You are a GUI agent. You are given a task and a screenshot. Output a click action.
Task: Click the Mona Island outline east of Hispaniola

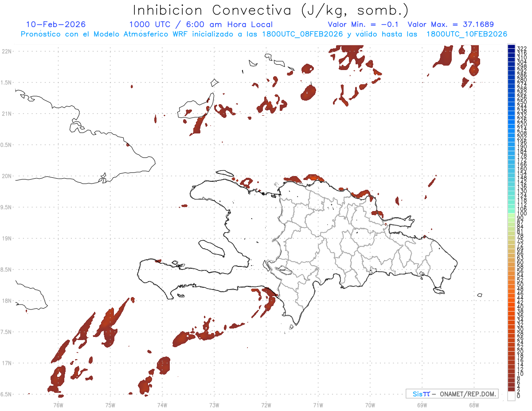click(x=480, y=295)
